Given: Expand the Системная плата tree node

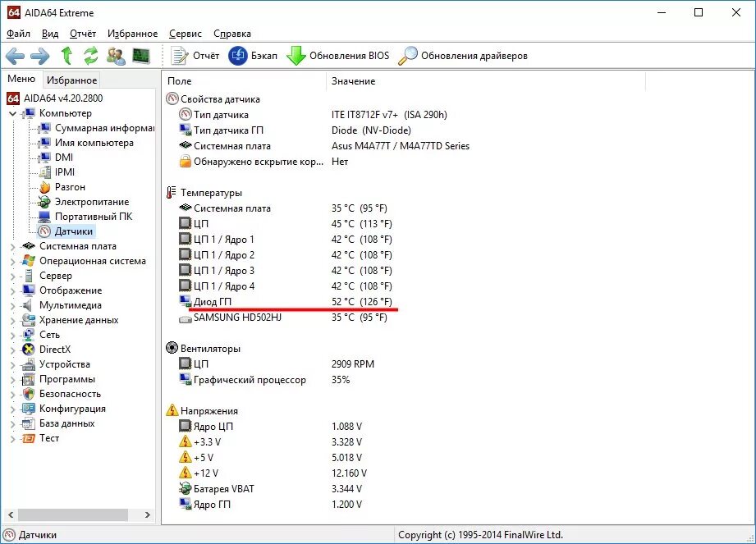Looking at the screenshot, I should tap(13, 247).
